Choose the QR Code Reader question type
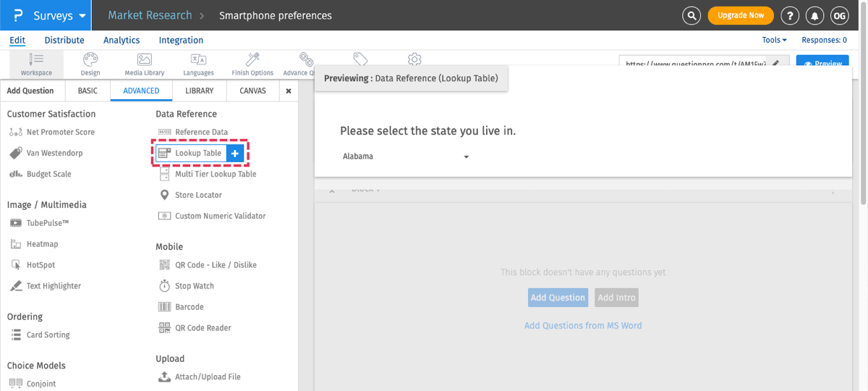Viewport: 868px width, 391px height. [x=203, y=328]
